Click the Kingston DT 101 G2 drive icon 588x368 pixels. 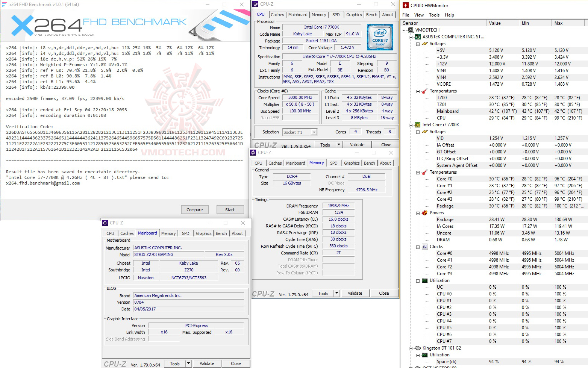click(x=418, y=348)
